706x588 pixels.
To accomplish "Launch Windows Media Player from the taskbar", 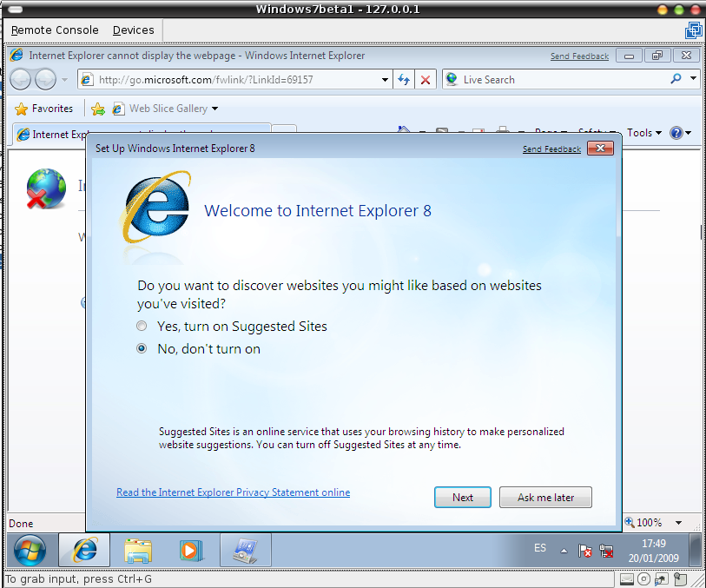I will [191, 550].
